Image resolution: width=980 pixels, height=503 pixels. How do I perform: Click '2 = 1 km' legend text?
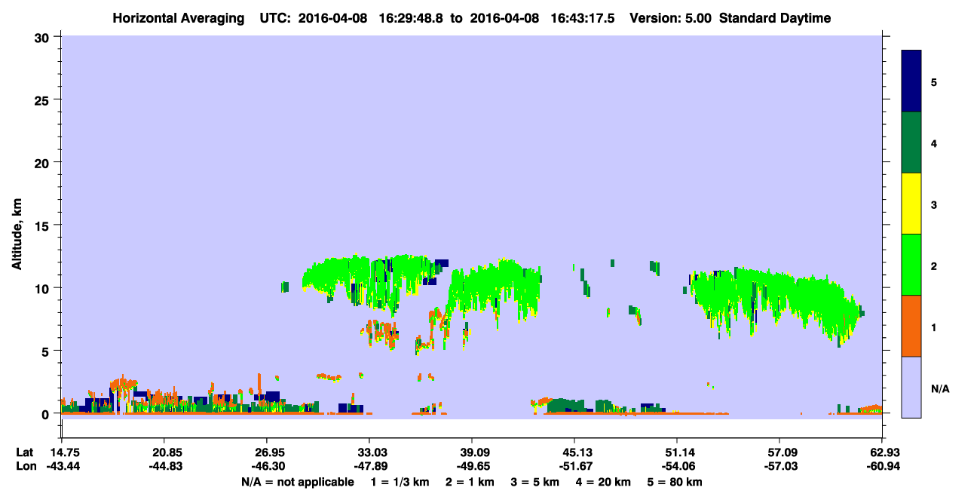pos(471,482)
